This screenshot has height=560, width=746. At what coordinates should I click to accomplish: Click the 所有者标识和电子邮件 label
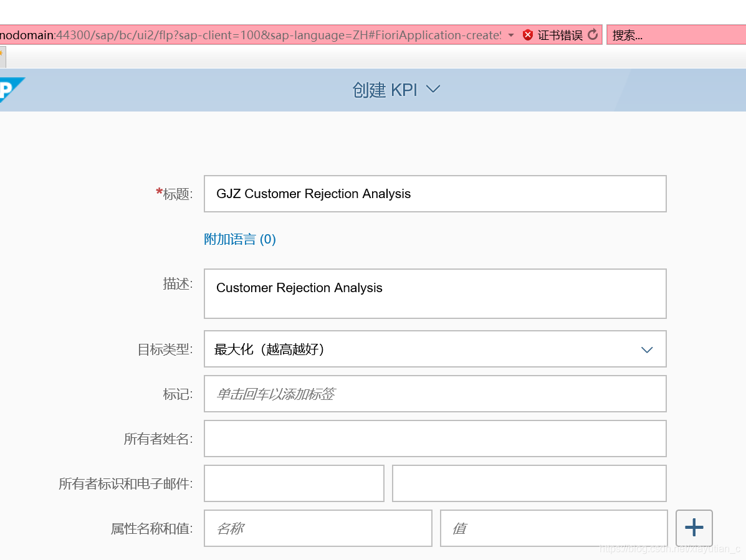pos(126,483)
